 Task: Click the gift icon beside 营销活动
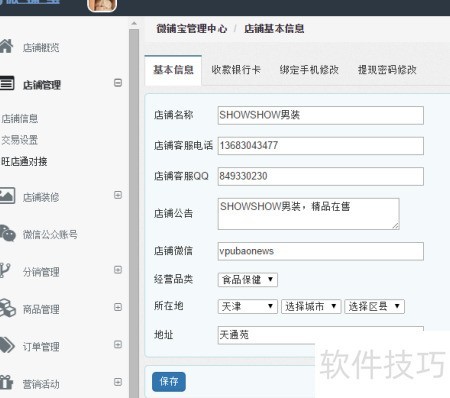(x=6, y=382)
